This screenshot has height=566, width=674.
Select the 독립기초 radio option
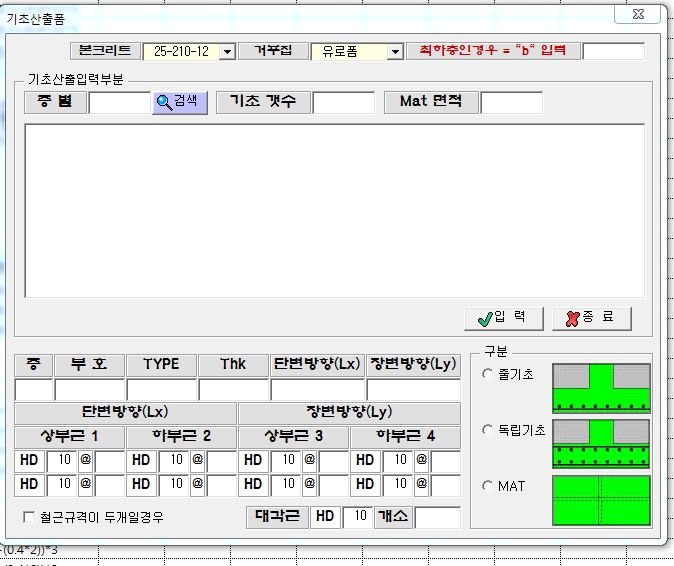click(x=487, y=429)
